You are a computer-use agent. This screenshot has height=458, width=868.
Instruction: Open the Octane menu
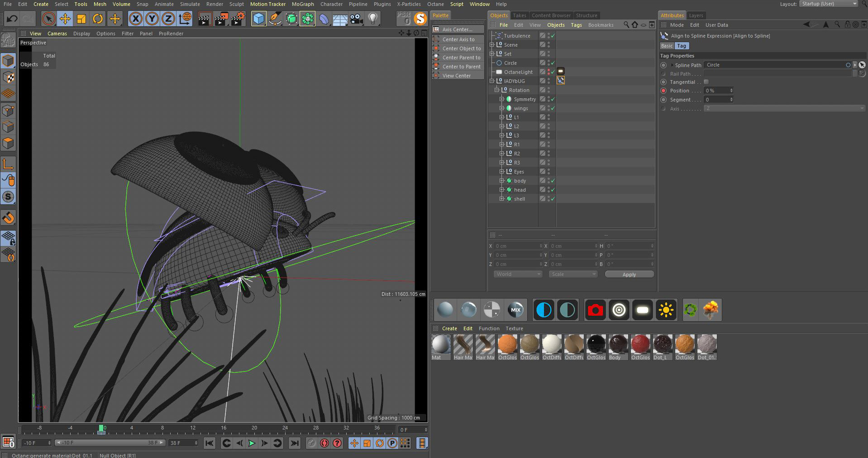pyautogui.click(x=435, y=4)
